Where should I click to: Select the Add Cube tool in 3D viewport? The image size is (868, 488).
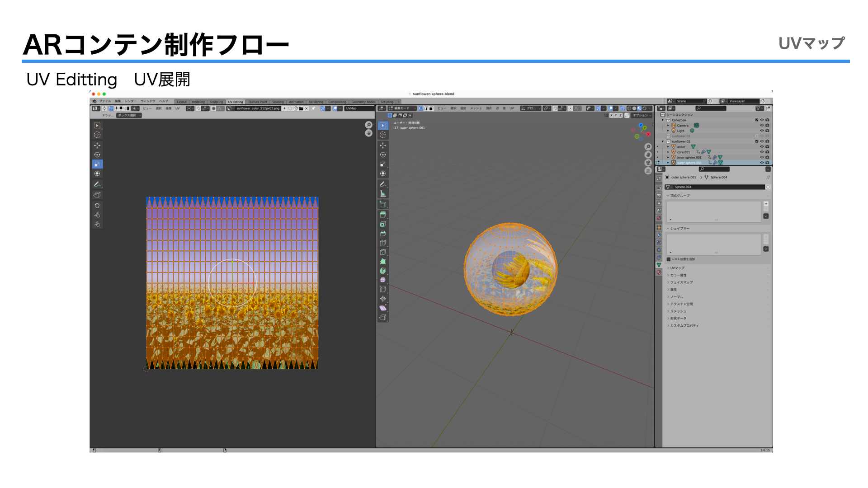pyautogui.click(x=383, y=204)
